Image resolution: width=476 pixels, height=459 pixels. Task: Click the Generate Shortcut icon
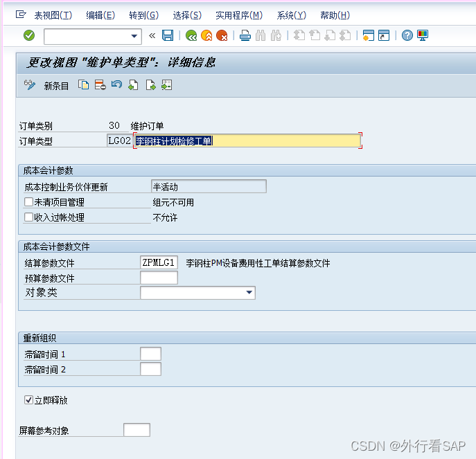[384, 35]
